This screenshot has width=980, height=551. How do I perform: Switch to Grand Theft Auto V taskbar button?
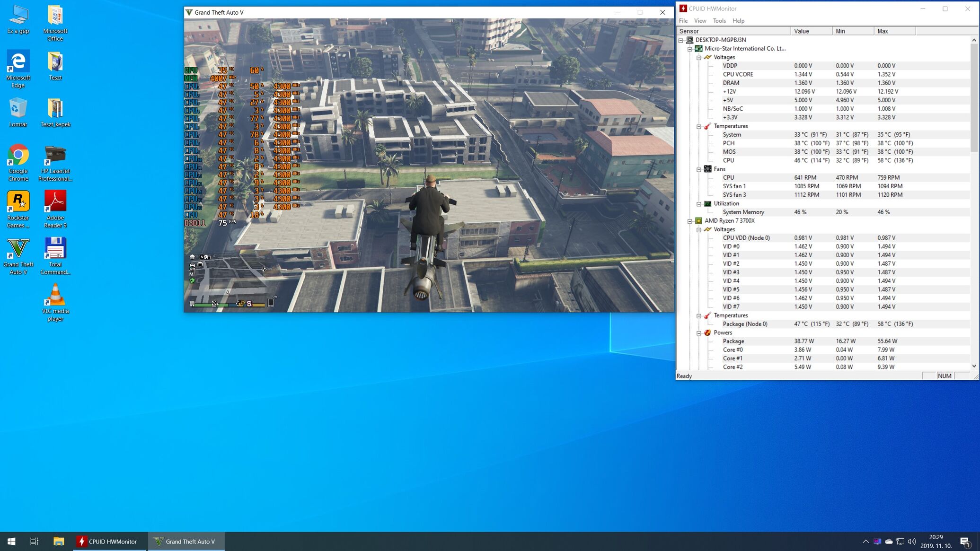click(186, 541)
